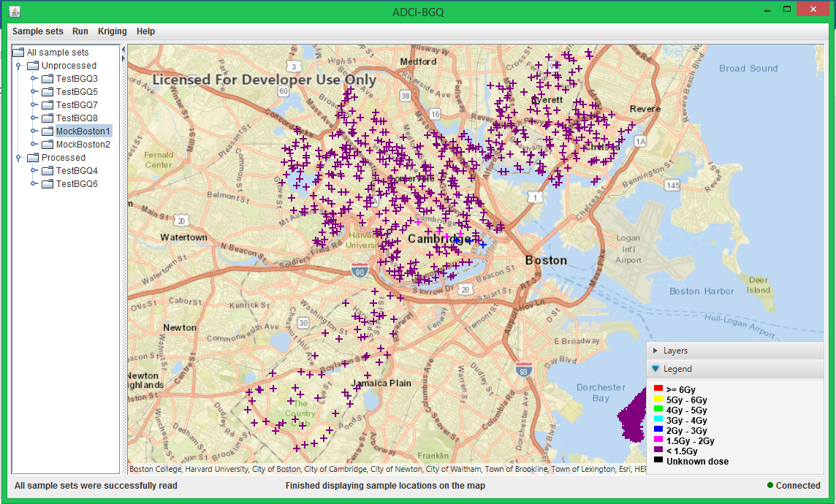Expand the TestBGQ5 node handle
The height and width of the screenshot is (504, 836).
(x=34, y=91)
